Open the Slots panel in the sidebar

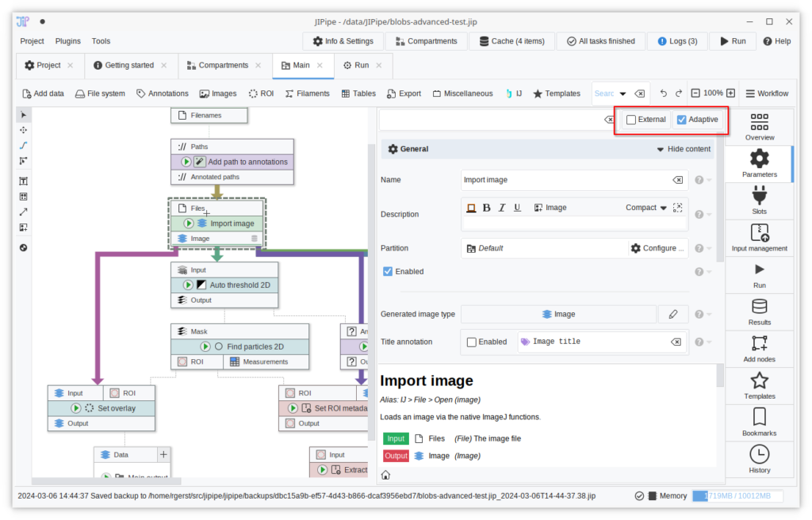pyautogui.click(x=759, y=199)
